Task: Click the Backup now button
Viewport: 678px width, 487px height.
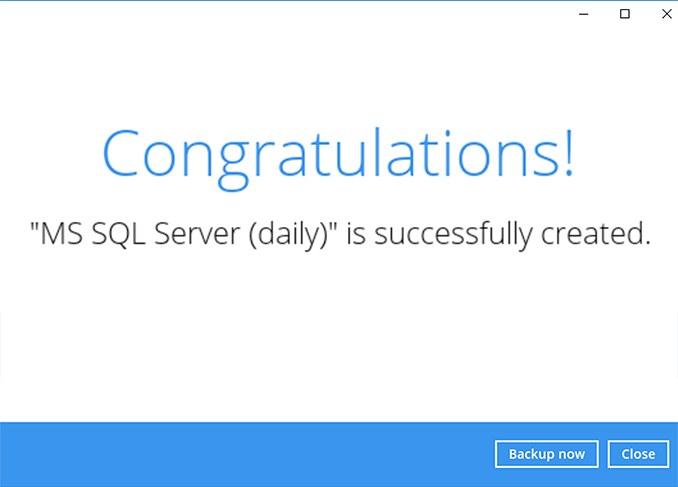Action: tap(546, 454)
